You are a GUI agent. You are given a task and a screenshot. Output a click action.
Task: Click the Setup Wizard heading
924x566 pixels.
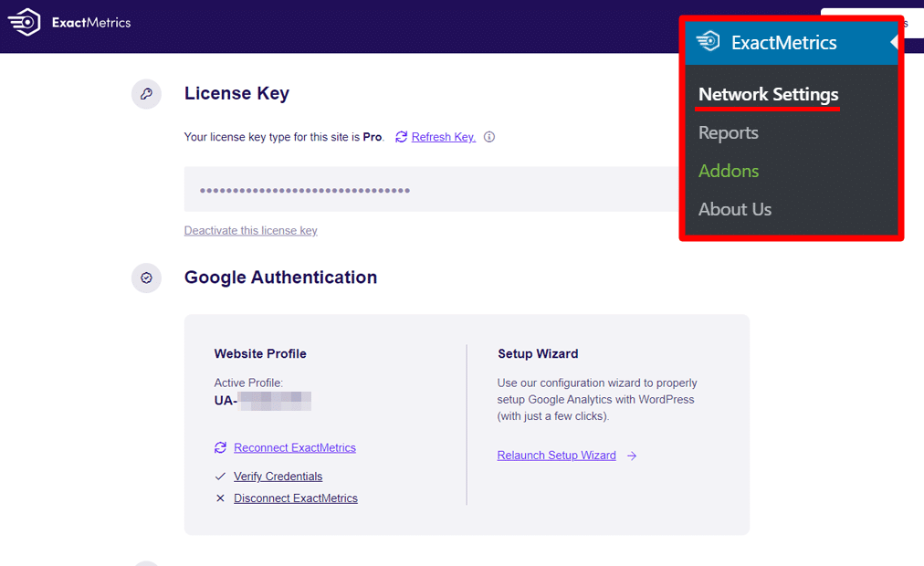538,353
